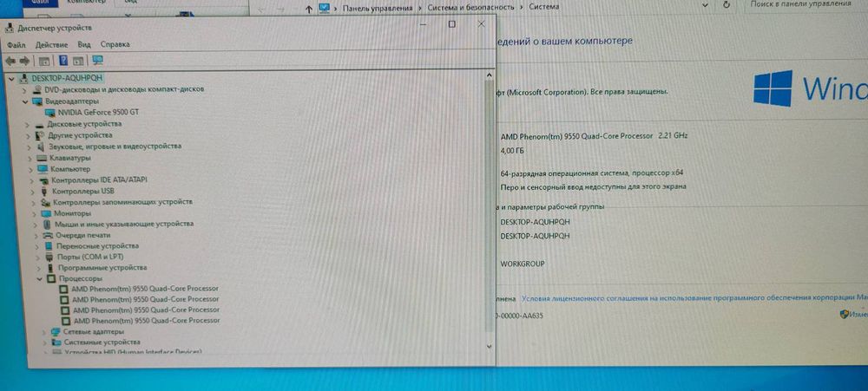Click the speaker icon of Звуковые устройства
This screenshot has height=391, width=868.
click(41, 147)
